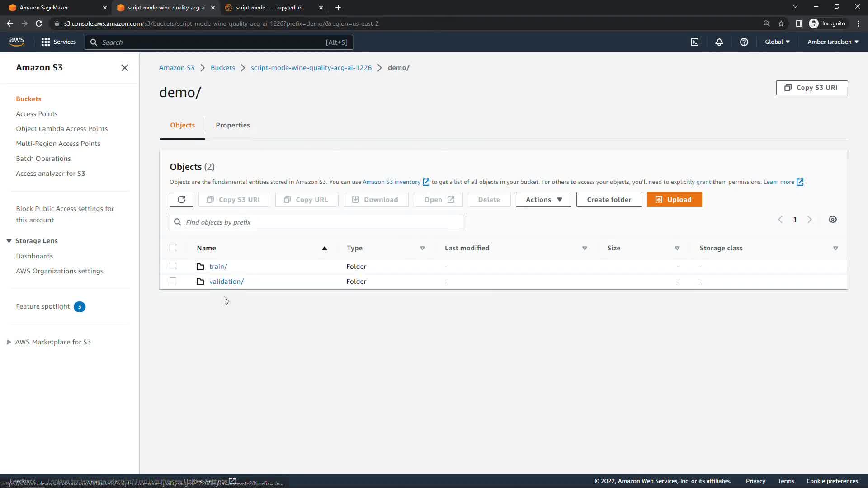Close the Amazon S3 side panel
The image size is (868, 488).
(125, 68)
